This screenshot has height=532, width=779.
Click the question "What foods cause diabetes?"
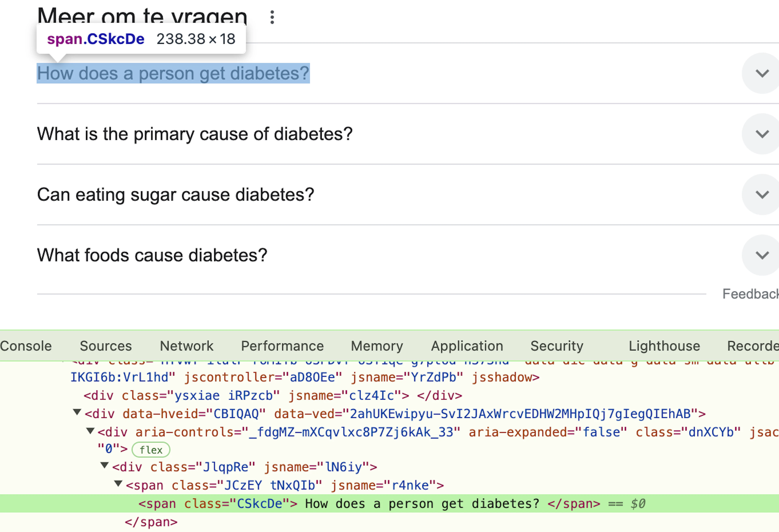click(152, 255)
